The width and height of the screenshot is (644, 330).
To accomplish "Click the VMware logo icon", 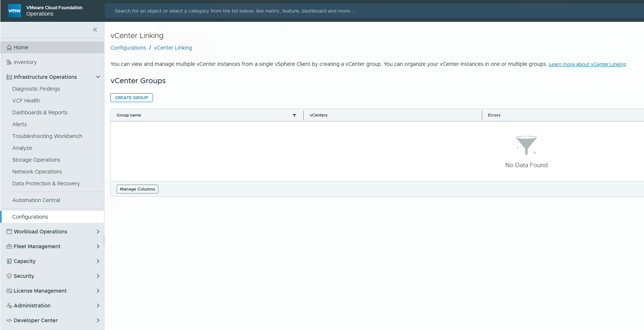I will point(14,11).
